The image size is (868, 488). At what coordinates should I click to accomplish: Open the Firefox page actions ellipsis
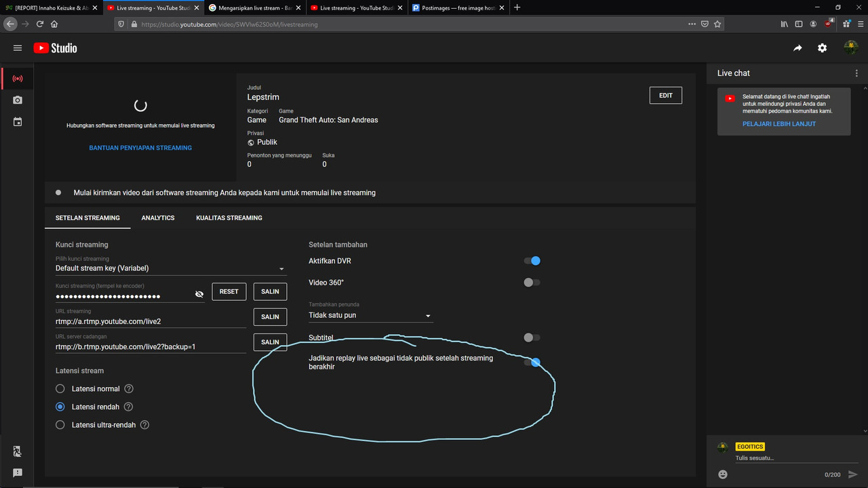(x=692, y=24)
